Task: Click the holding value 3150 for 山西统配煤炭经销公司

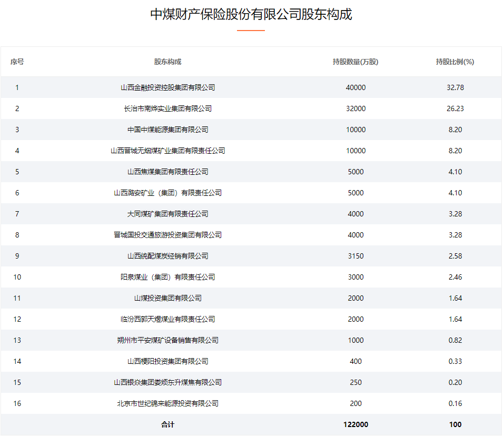Action: pyautogui.click(x=355, y=256)
